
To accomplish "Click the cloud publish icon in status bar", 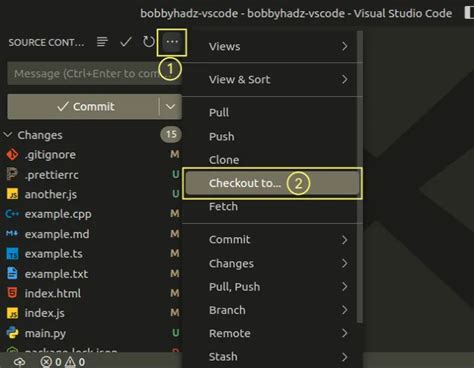I will pyautogui.click(x=19, y=362).
